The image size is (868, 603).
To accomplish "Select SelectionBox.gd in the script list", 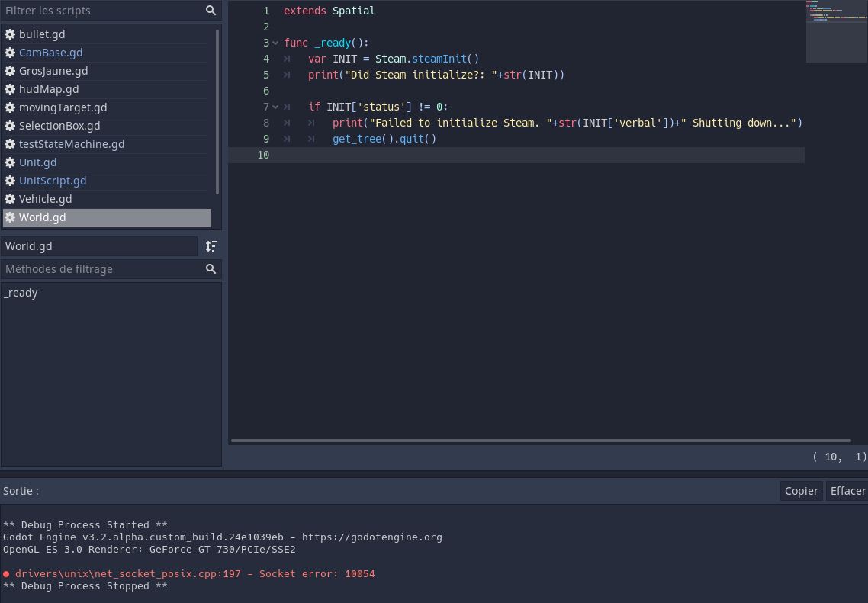I will pyautogui.click(x=59, y=126).
